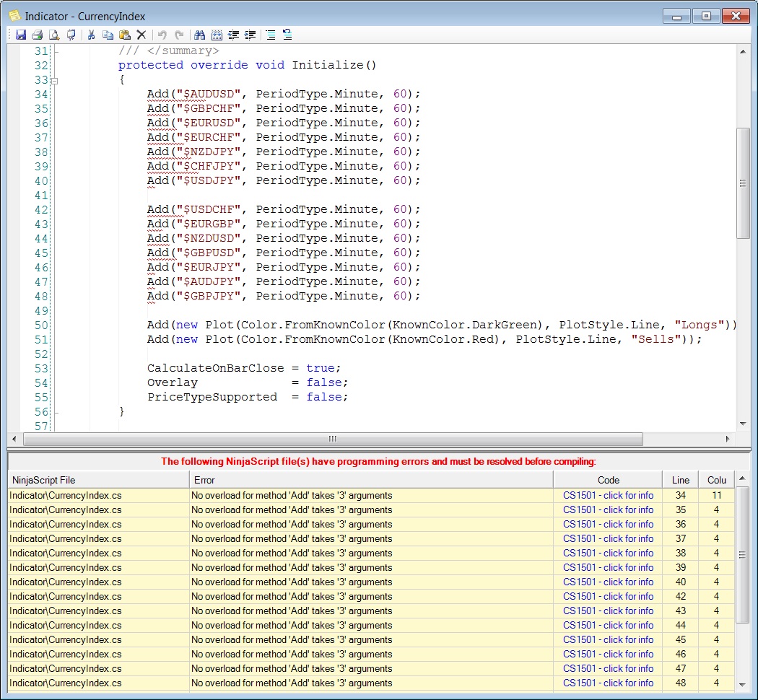The image size is (758, 700).
Task: Click the Cut scissors icon
Action: click(92, 35)
